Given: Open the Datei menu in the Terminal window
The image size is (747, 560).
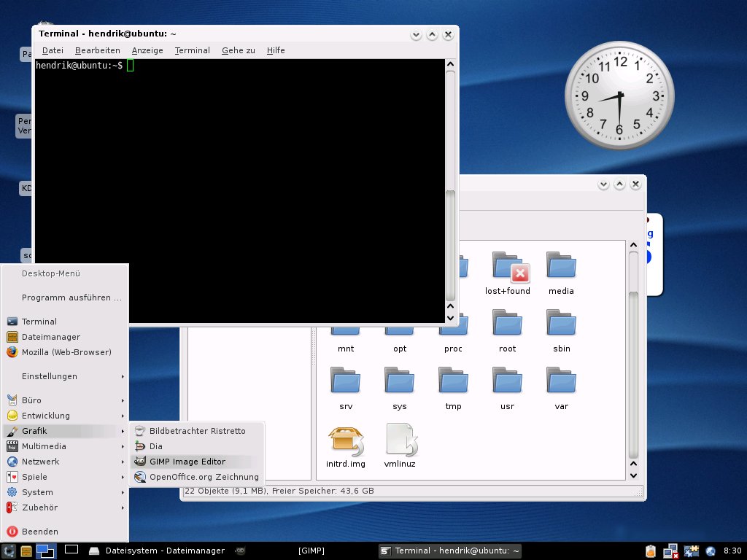Looking at the screenshot, I should coord(53,50).
